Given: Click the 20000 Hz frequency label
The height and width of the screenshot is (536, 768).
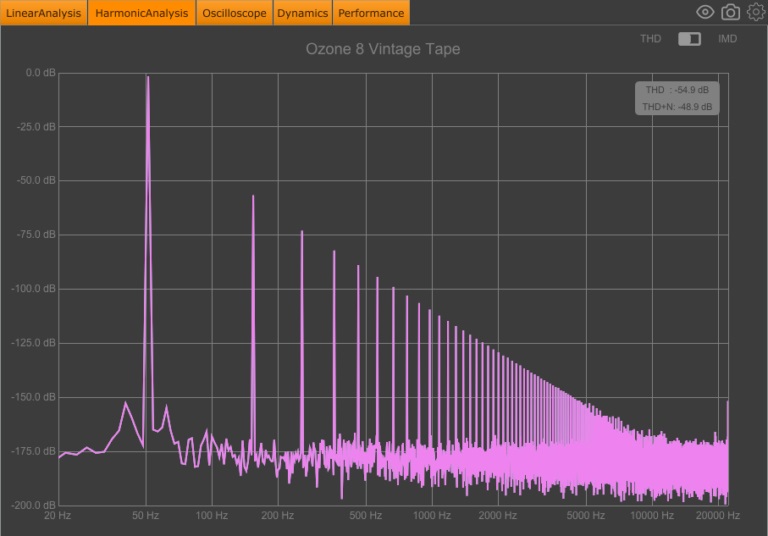Looking at the screenshot, I should (x=718, y=515).
